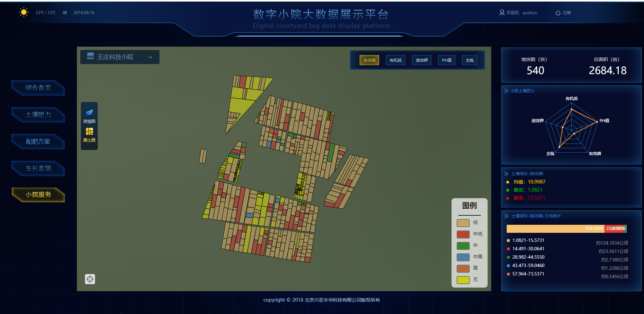Screen dimensions: 644x314
Task: Click the 中低 red legend swatch
Action: point(463,234)
